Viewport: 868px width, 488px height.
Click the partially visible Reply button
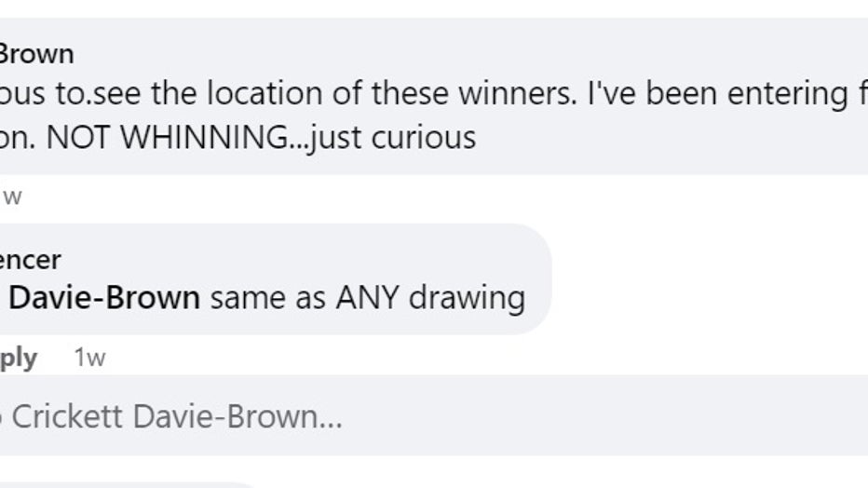(19, 358)
